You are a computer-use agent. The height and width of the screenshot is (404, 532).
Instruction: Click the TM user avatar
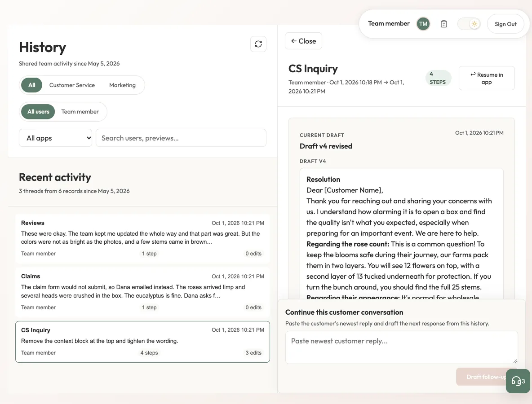pyautogui.click(x=423, y=24)
